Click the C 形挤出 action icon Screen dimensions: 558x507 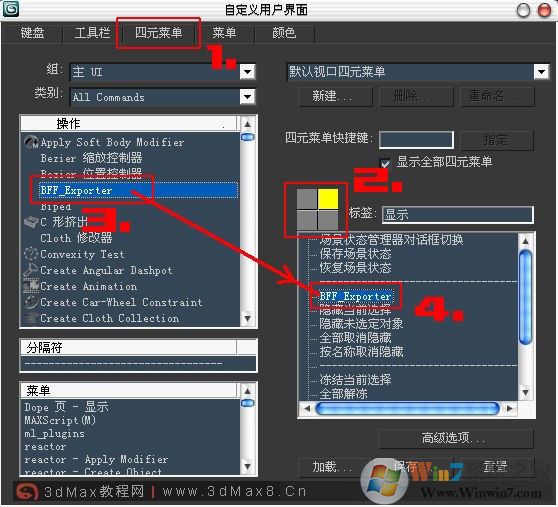click(x=31, y=222)
